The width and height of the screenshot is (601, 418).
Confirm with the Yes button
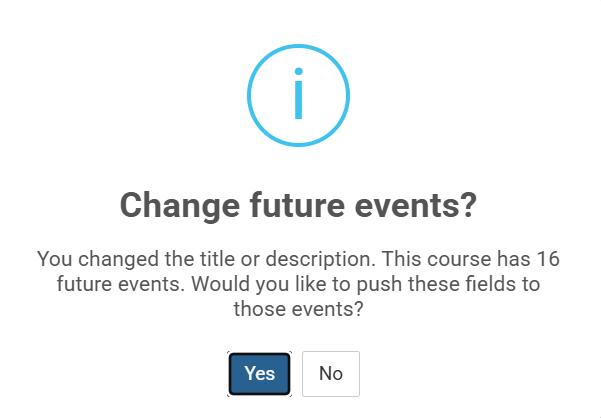[259, 374]
